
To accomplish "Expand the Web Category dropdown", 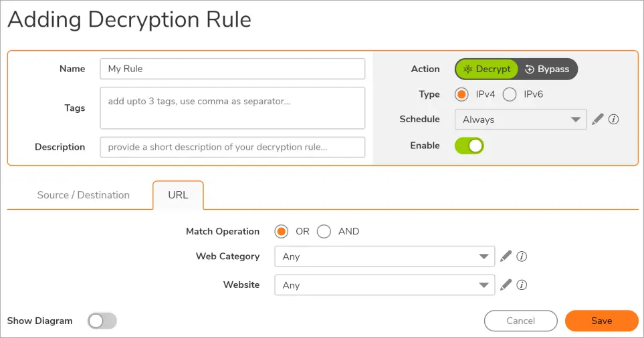I will (385, 257).
